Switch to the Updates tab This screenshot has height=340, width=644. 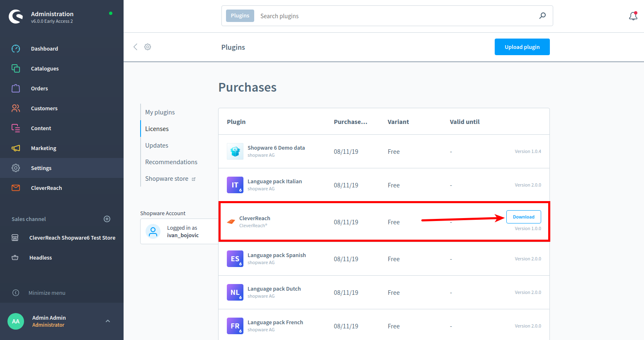[x=157, y=146]
